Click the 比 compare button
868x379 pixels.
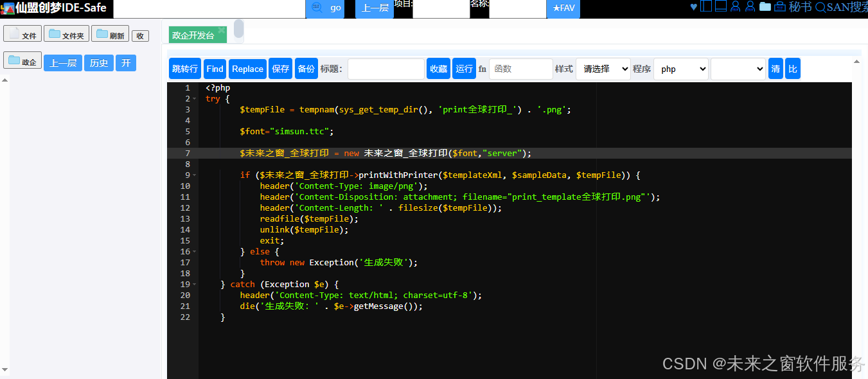click(x=793, y=69)
